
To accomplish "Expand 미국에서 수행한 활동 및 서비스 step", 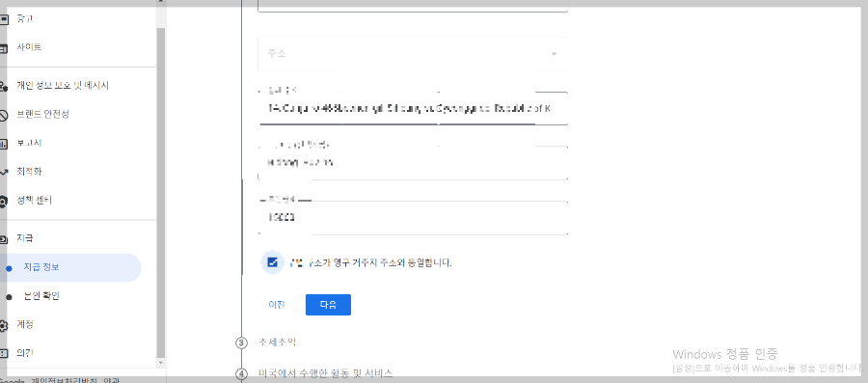I will [x=326, y=373].
